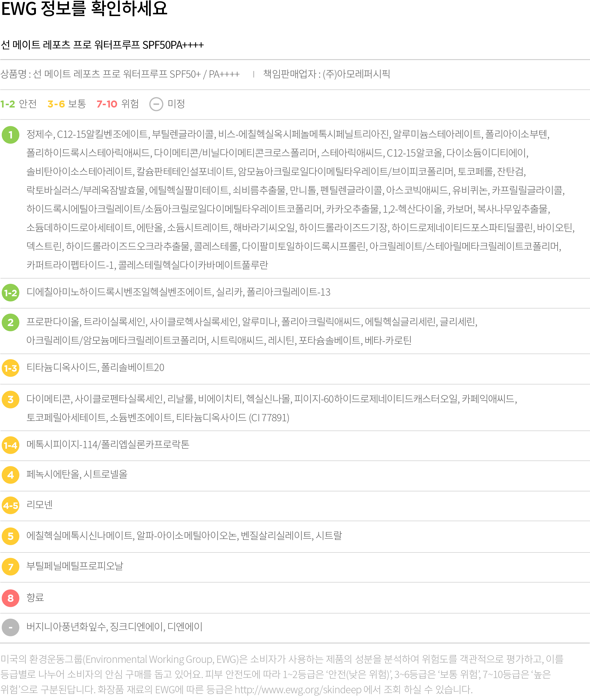Viewport: 590px width, 700px height.
Task: Click ingredient 사이클로헥사실록세인
Action: pos(194,322)
